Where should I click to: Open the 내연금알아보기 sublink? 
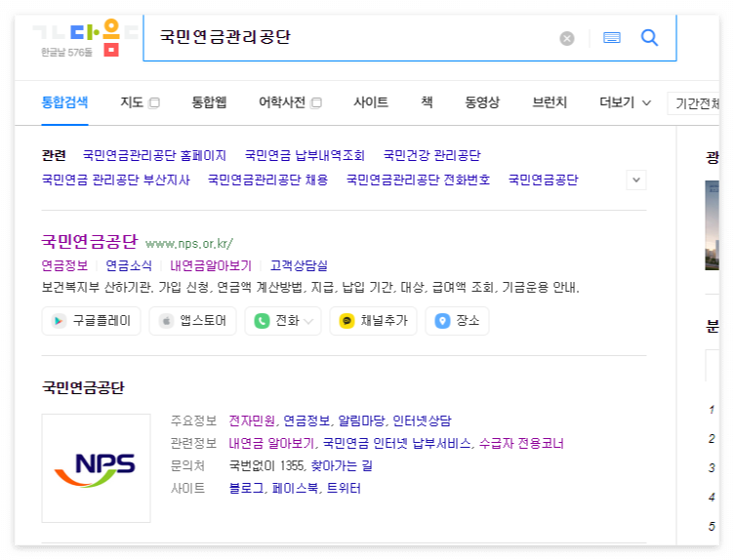[x=211, y=265]
